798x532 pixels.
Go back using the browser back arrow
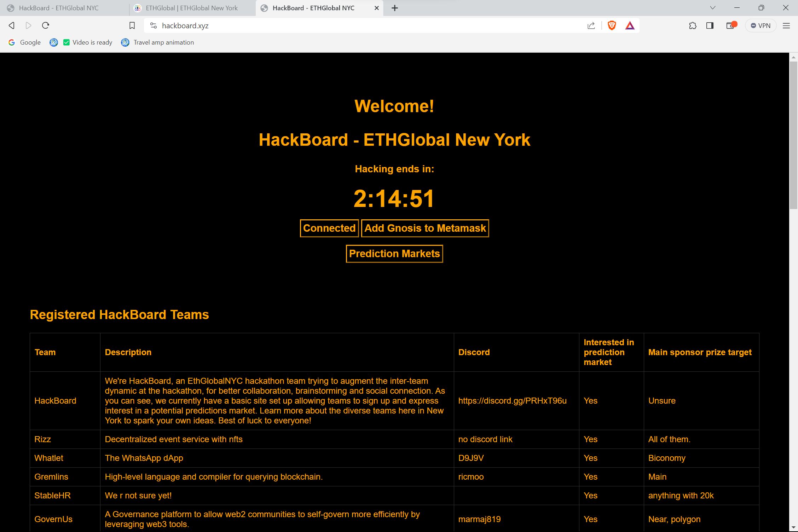tap(12, 25)
